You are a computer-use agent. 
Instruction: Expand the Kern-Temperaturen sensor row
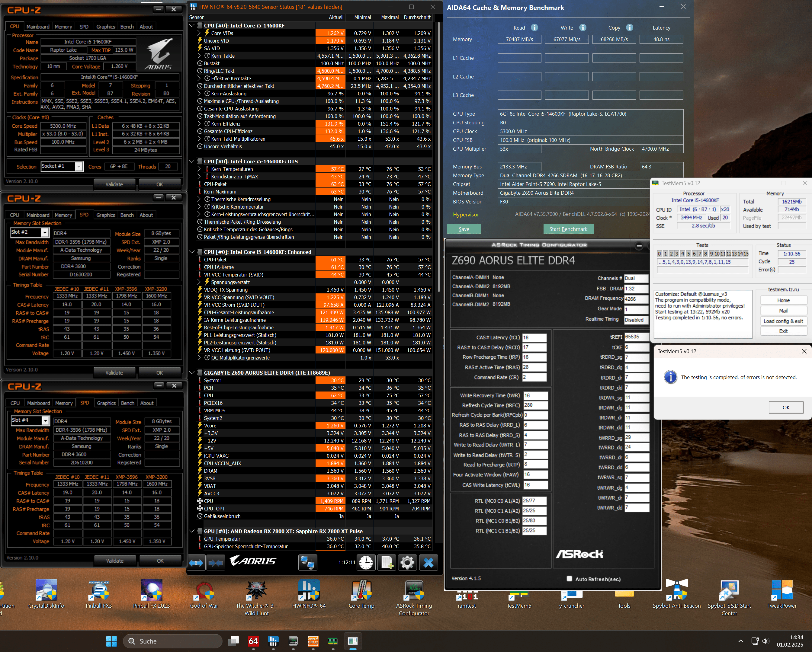199,169
